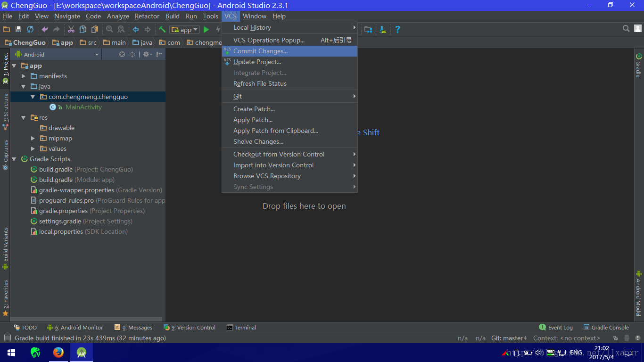
Task: Click the Open folder toolbar icon
Action: pyautogui.click(x=7, y=29)
